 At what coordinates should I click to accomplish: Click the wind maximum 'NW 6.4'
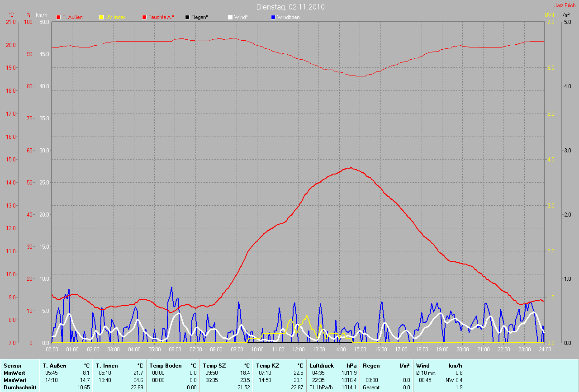(453, 380)
